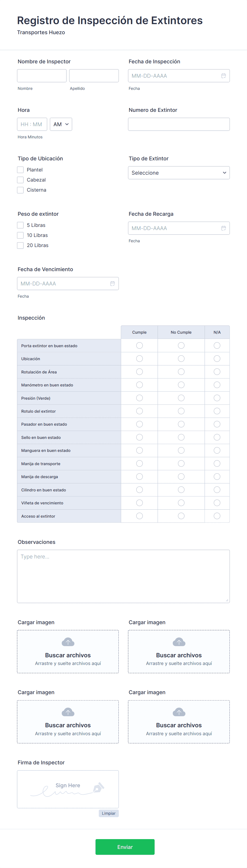Submit the form with Enviar
The height and width of the screenshot is (868, 247).
point(125,847)
